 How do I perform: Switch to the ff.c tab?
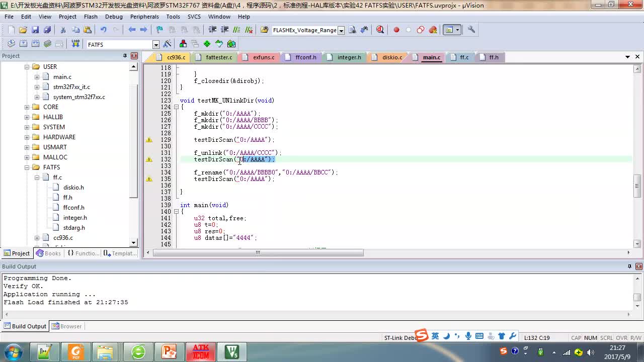459,57
